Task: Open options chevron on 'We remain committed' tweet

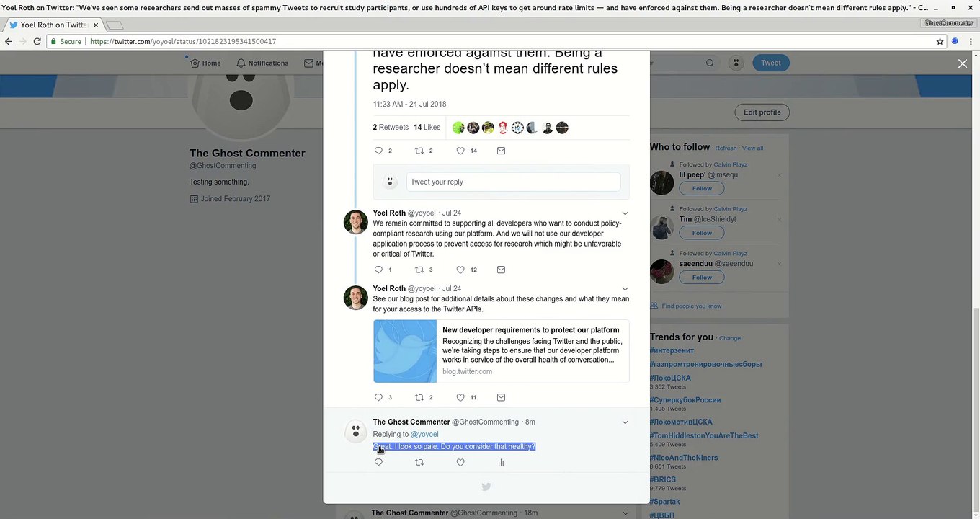Action: coord(625,213)
